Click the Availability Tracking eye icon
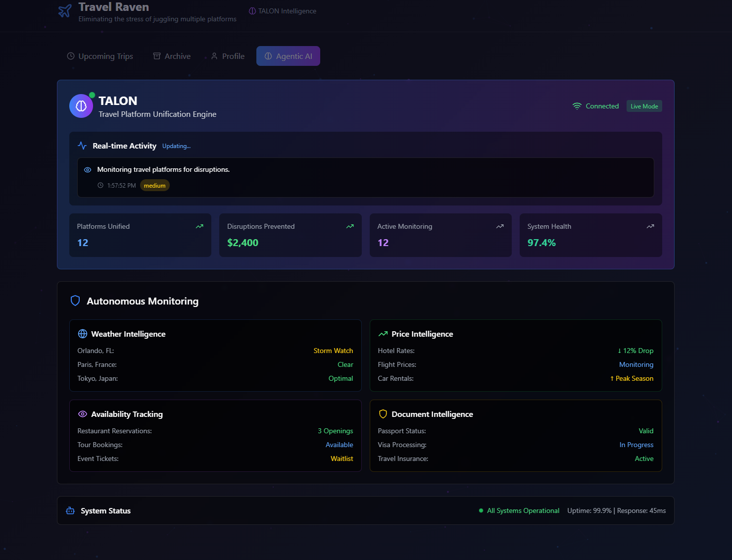732x560 pixels. (83, 414)
